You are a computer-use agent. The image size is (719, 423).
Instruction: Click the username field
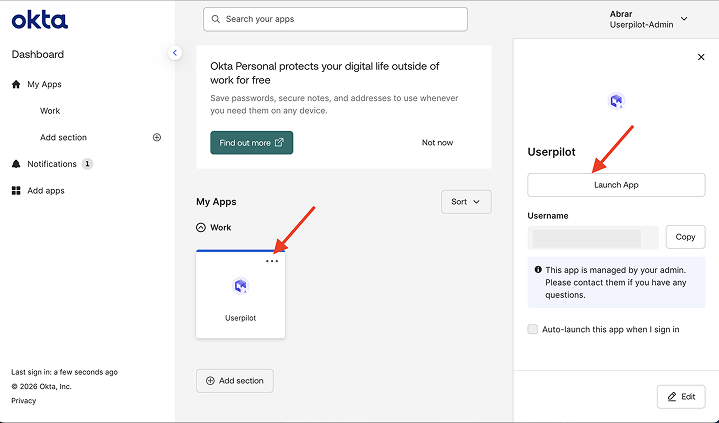tap(592, 237)
